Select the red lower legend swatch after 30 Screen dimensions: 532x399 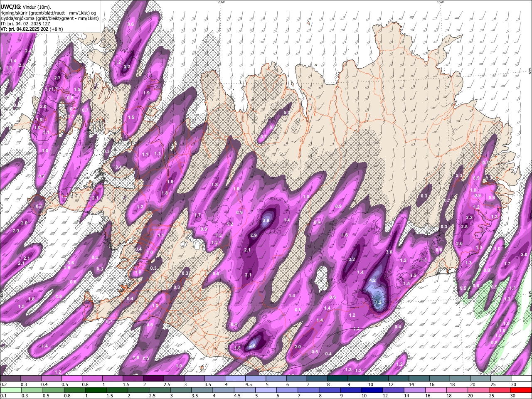521,390
